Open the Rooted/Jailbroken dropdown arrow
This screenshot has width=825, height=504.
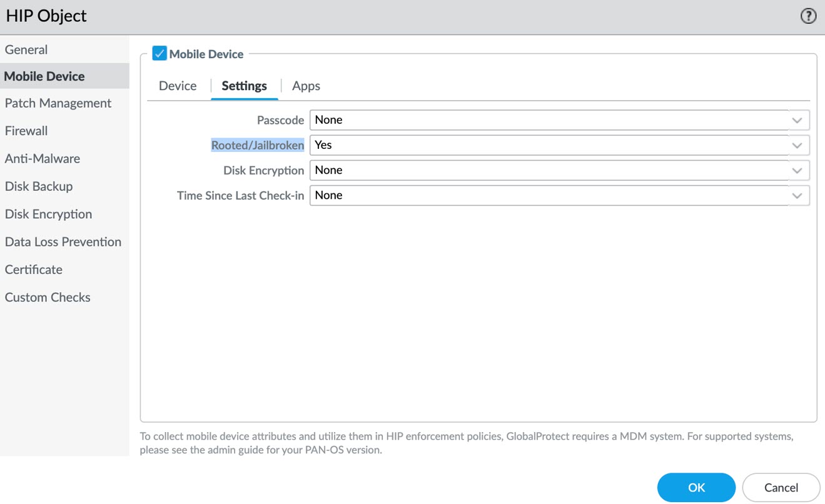tap(797, 145)
